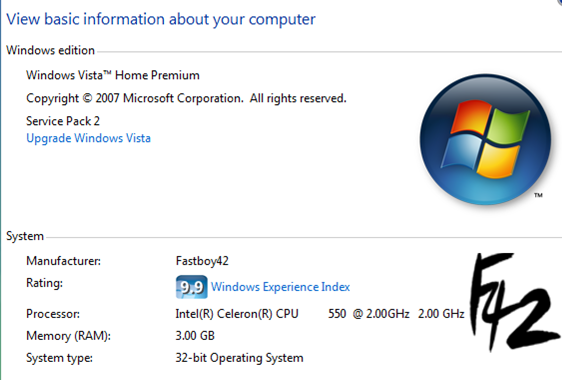562x380 pixels.
Task: Select the 3.00 GB memory value
Action: click(x=195, y=336)
